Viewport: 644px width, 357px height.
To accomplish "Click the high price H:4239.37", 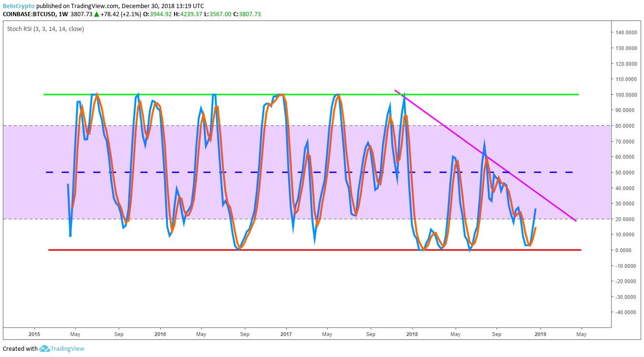I will coord(187,14).
